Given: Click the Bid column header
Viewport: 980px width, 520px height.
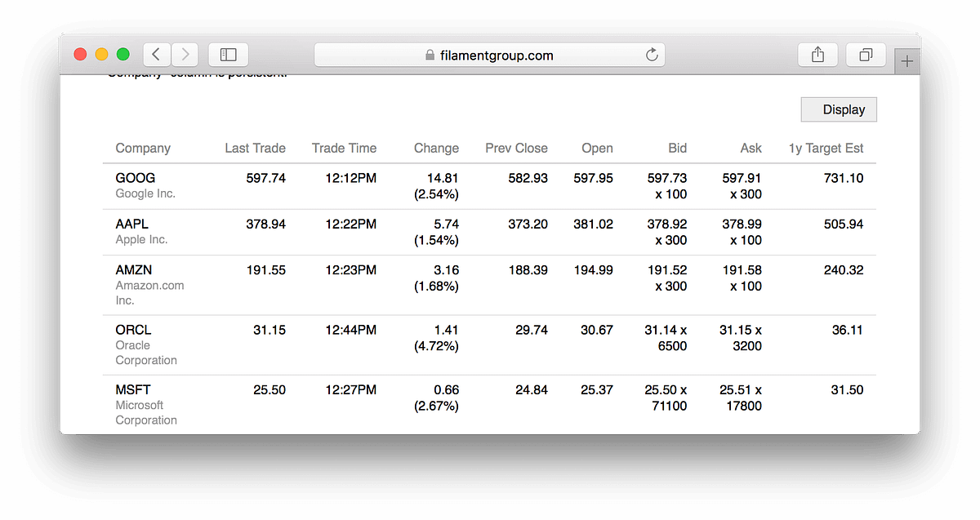Looking at the screenshot, I should point(678,148).
